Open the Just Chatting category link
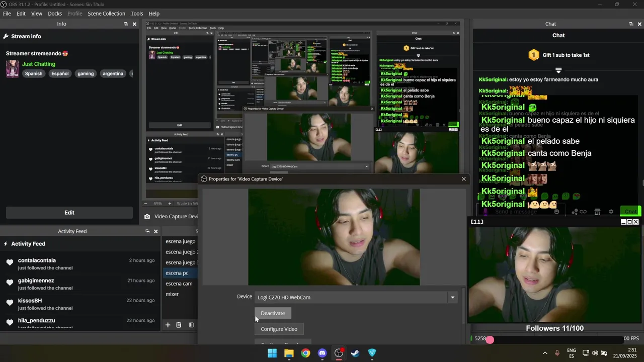Viewport: 644px width, 362px height. [39, 64]
